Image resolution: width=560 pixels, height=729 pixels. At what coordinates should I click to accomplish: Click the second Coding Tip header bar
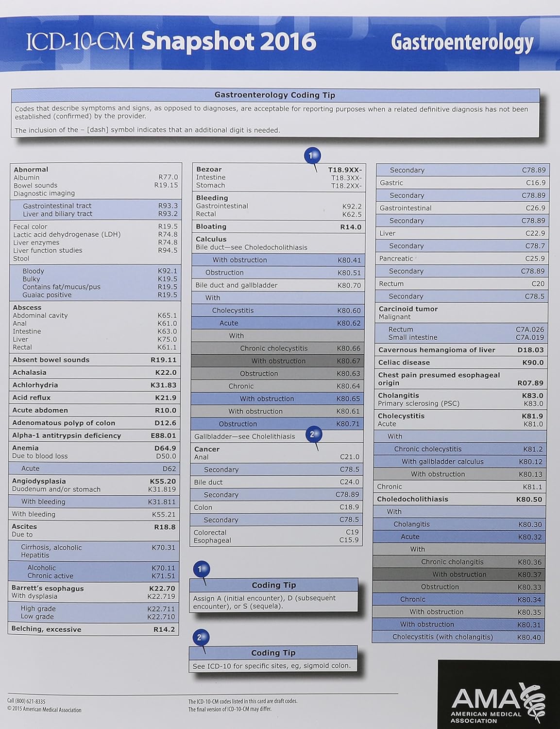pyautogui.click(x=273, y=653)
